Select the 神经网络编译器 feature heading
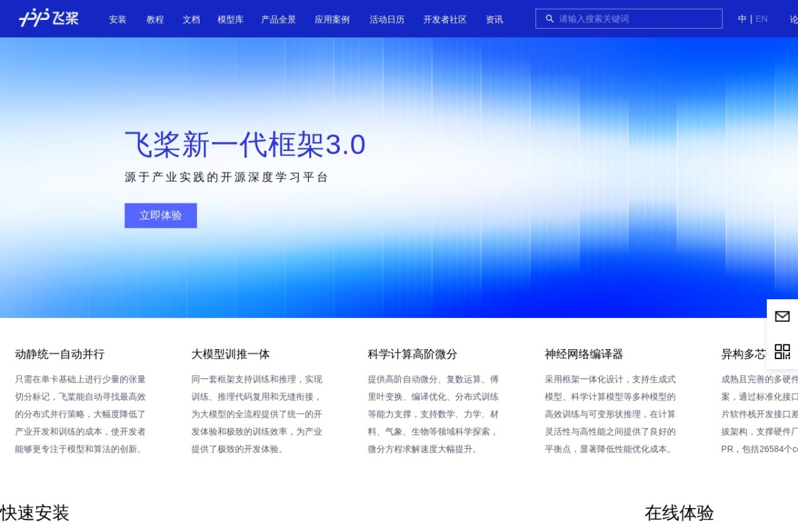 pyautogui.click(x=584, y=354)
